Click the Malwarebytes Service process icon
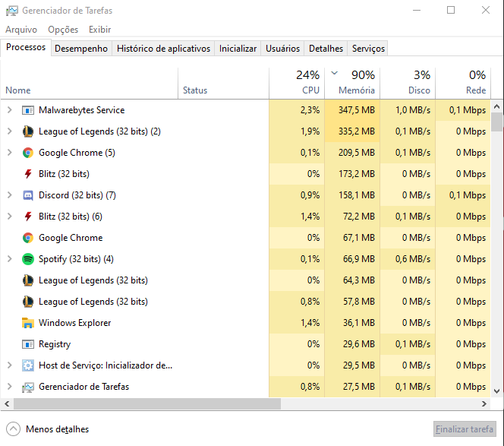The height and width of the screenshot is (446, 504). pyautogui.click(x=28, y=110)
